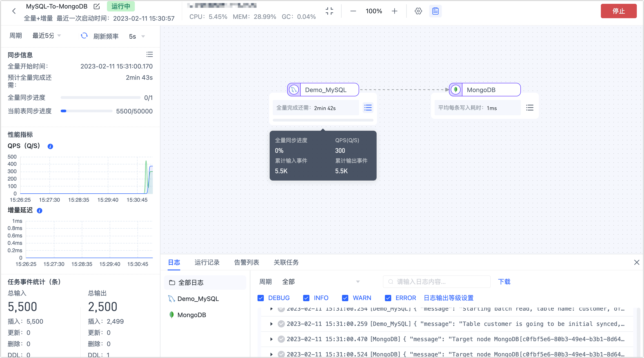The width and height of the screenshot is (644, 358).
Task: Toggle the WARN log level checkbox
Action: 345,298
